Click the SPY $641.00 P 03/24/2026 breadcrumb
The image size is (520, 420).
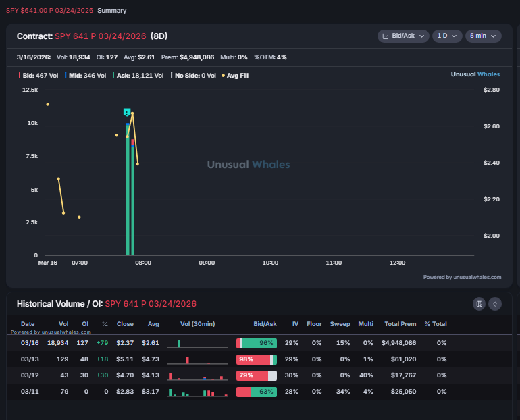(x=50, y=11)
